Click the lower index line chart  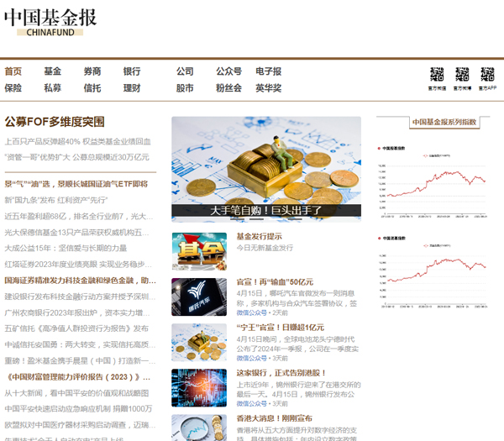point(433,280)
